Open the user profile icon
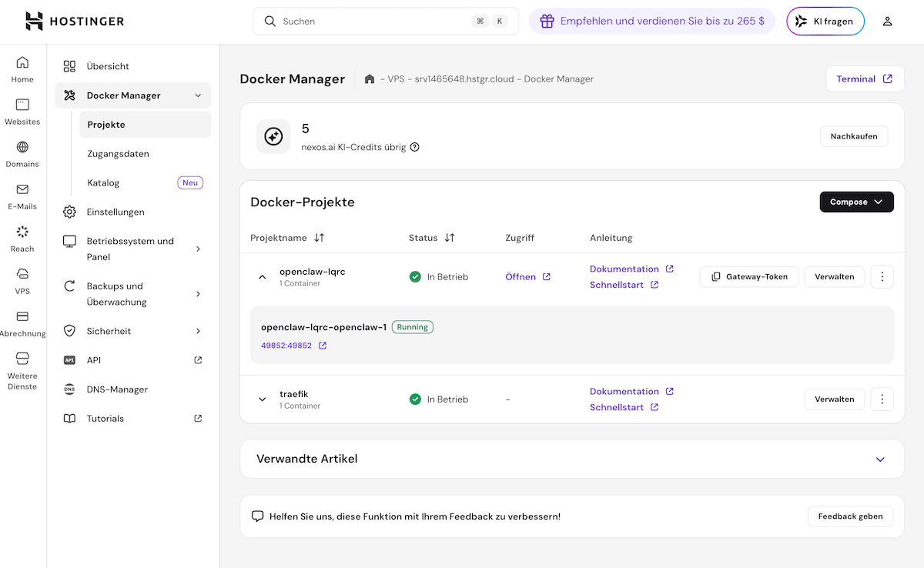 [887, 22]
